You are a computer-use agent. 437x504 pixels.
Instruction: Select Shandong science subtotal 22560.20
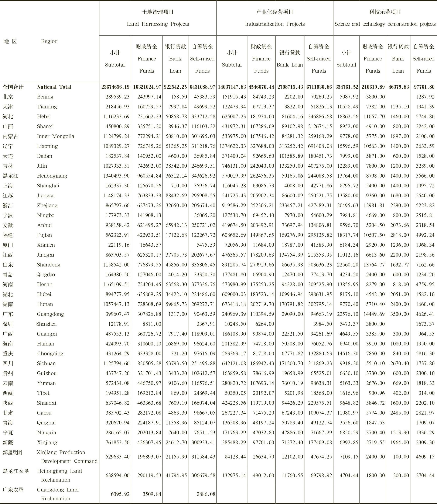(x=348, y=265)
